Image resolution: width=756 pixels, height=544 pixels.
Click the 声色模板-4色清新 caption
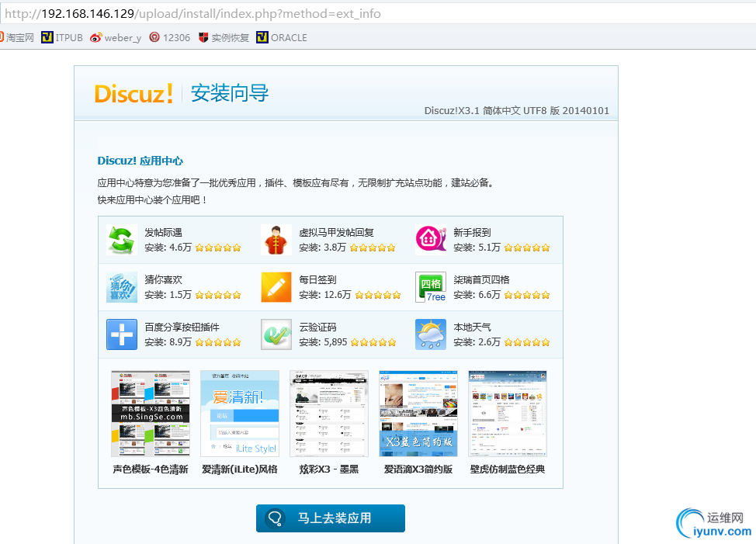151,470
